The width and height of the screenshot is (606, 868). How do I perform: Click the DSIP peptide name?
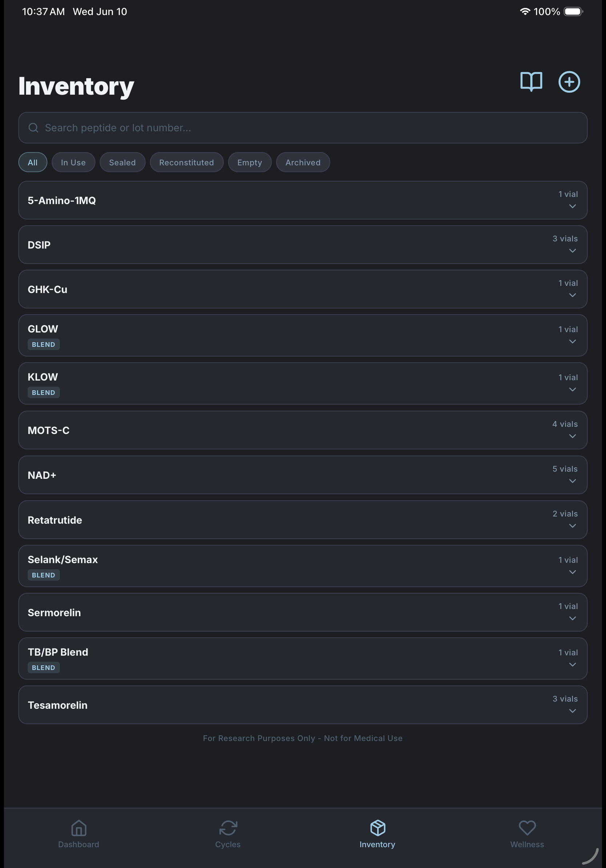point(39,245)
